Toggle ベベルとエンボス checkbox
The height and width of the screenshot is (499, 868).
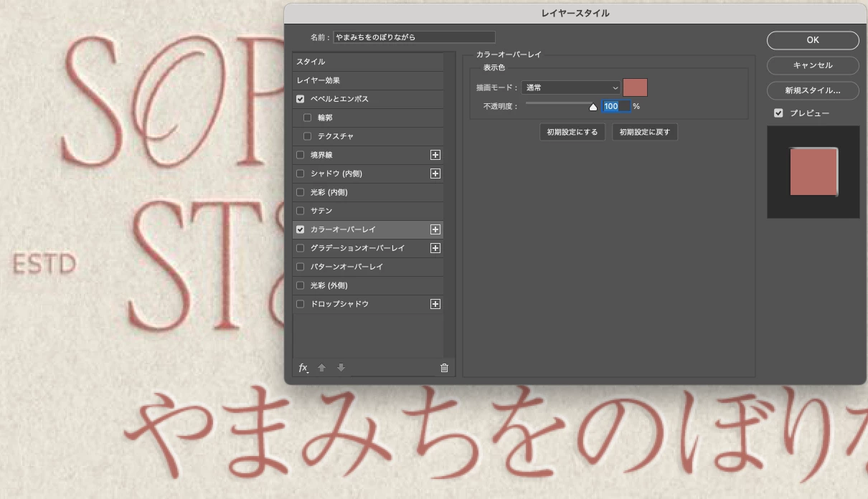(x=301, y=99)
